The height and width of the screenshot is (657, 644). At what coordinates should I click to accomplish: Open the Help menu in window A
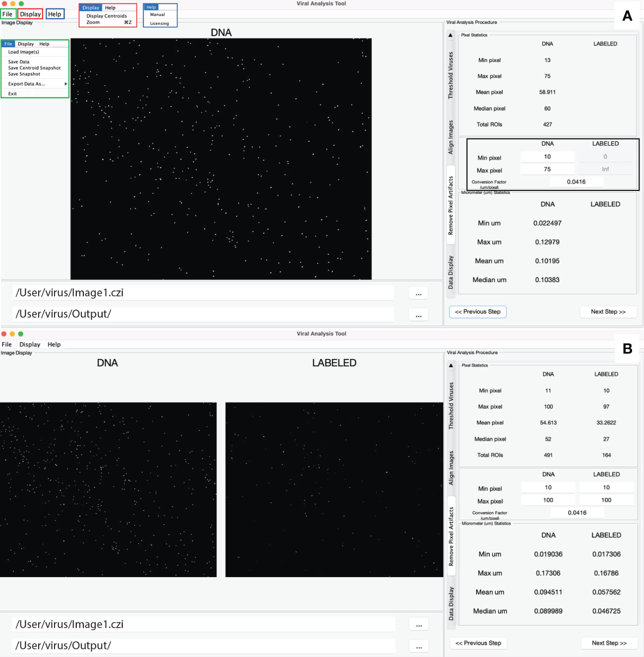click(x=55, y=14)
